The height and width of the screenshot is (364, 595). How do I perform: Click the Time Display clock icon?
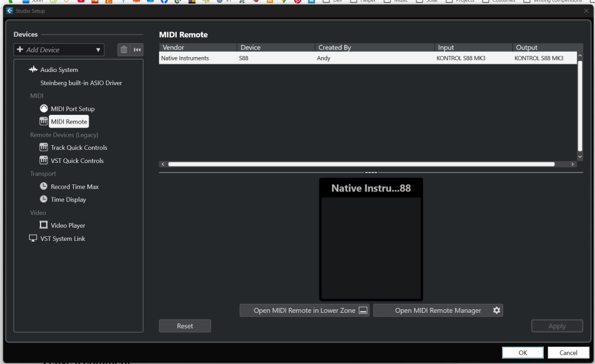pos(43,199)
